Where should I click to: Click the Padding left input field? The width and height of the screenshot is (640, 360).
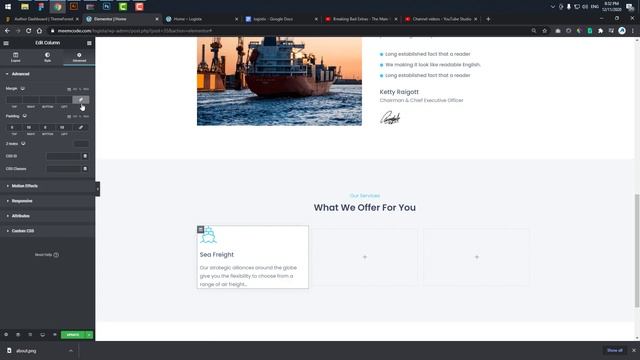(64, 127)
